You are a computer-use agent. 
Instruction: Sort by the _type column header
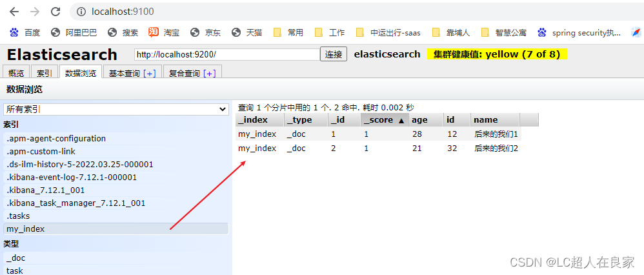coord(306,120)
